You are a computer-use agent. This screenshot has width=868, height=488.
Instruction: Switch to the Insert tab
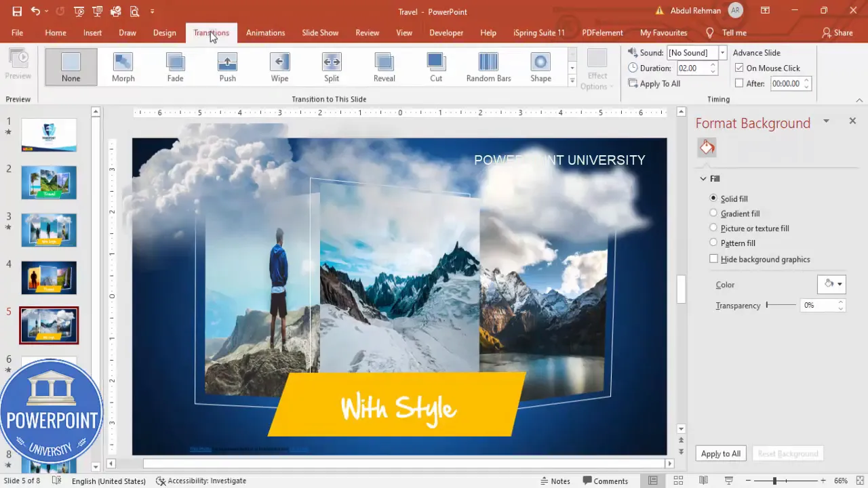coord(93,33)
